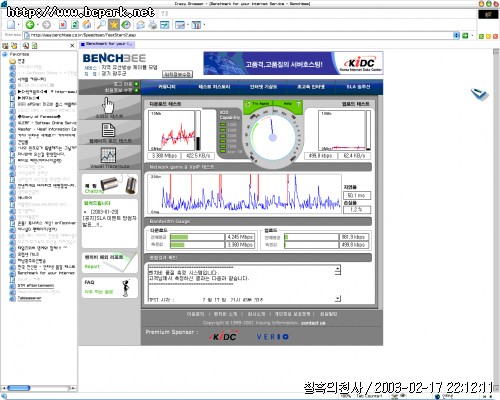Click the Print printer icon

(x=153, y=25)
